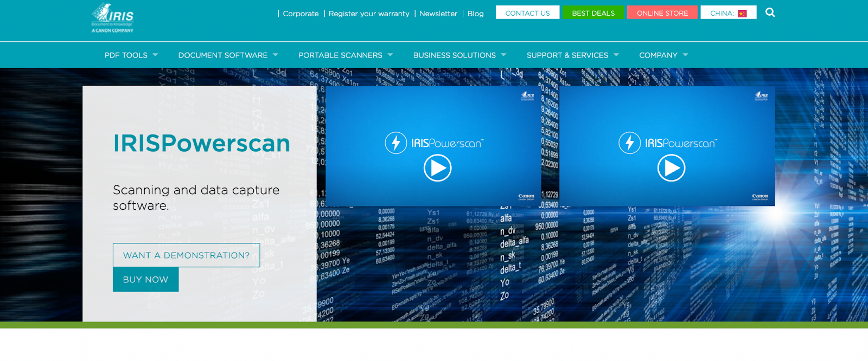This screenshot has height=361, width=868.
Task: Expand the Company dropdown arrow
Action: (x=685, y=55)
